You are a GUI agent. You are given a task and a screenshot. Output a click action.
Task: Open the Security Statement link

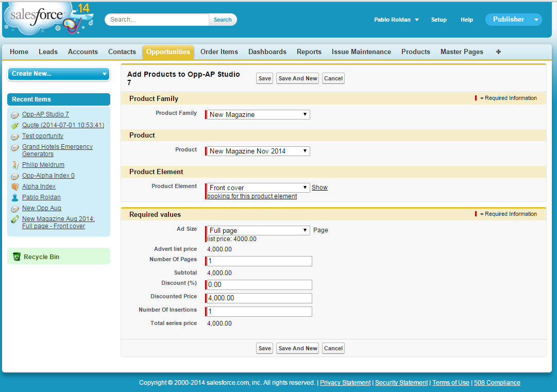pyautogui.click(x=401, y=382)
